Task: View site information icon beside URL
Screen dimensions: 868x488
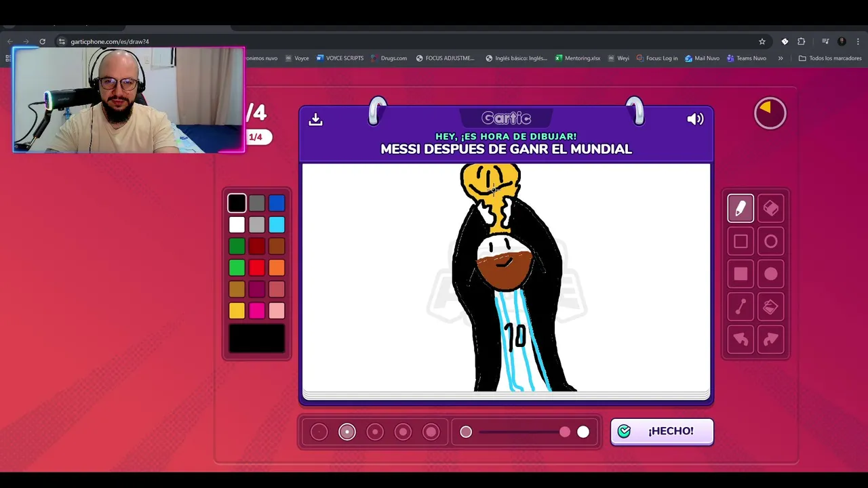Action: 62,41
